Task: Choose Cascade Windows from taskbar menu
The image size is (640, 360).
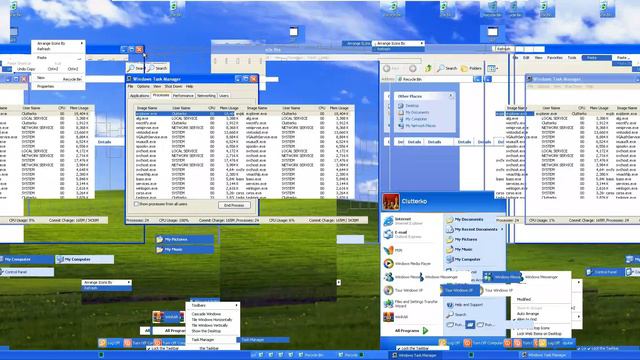Action: pyautogui.click(x=213, y=314)
